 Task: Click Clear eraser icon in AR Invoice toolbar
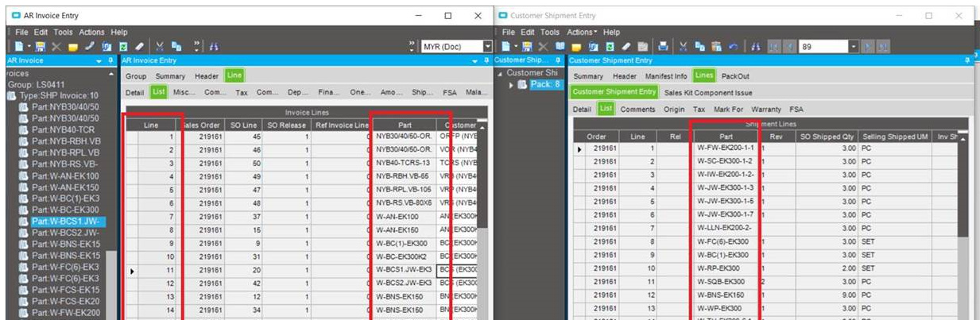tap(139, 46)
